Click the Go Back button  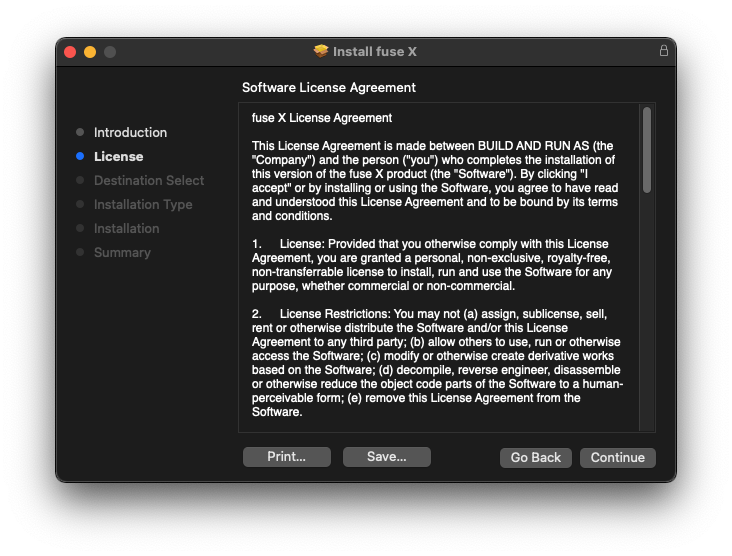(535, 457)
